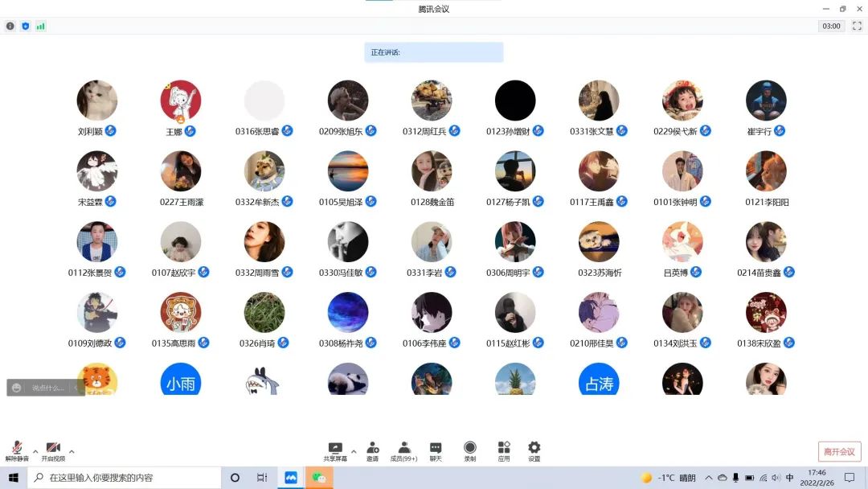Viewport: 868px width, 489px height.
Task: Open WeChat from the Windows taskbar
Action: pyautogui.click(x=319, y=478)
